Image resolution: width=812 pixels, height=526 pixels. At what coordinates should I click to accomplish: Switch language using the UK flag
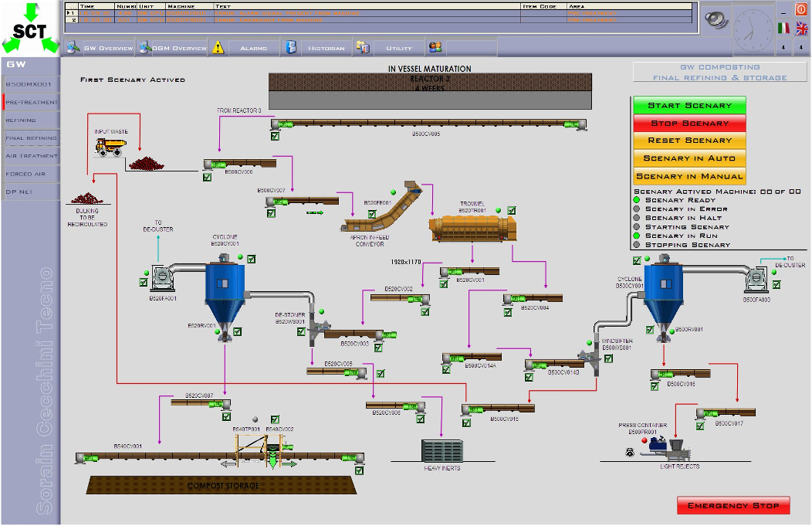click(x=802, y=28)
